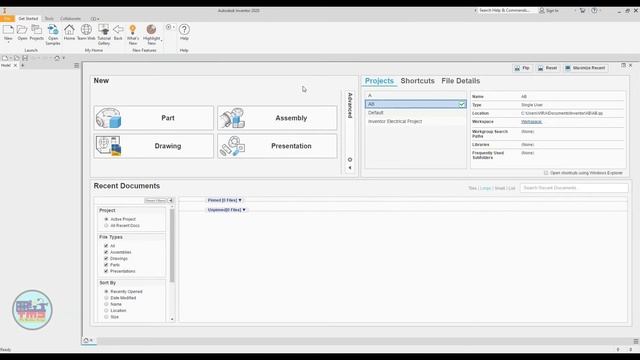Click the Search Recent Documents field
640x360 pixels.
pos(574,188)
